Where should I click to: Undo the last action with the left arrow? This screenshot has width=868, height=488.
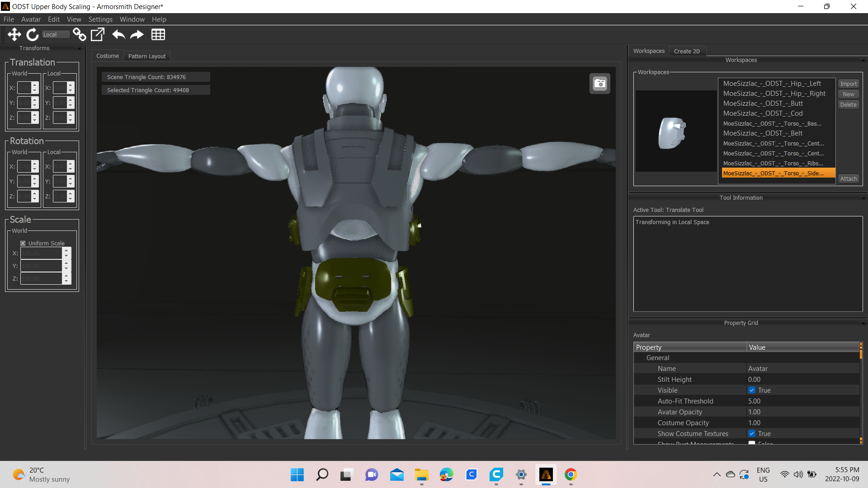118,34
